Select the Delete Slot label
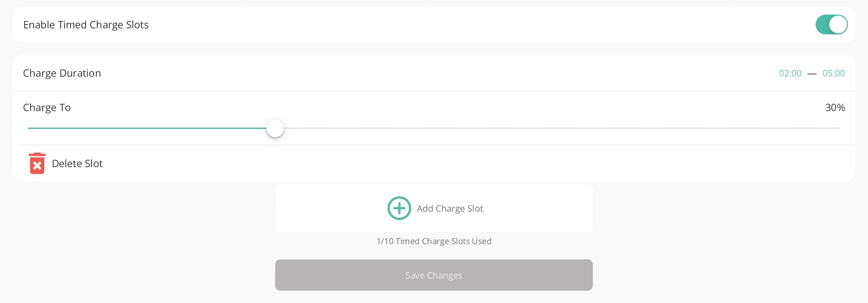Screen dimensions: 868x303 [x=77, y=164]
